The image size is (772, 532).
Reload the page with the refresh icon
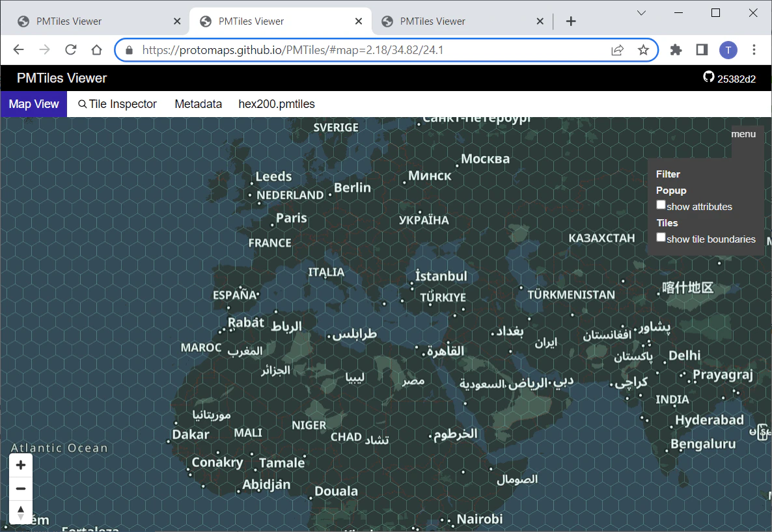(71, 49)
